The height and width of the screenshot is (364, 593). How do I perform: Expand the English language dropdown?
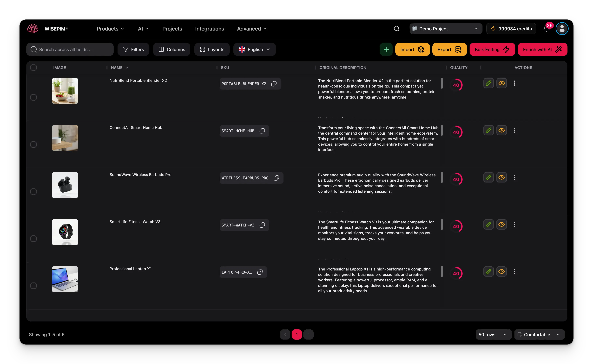click(x=254, y=49)
